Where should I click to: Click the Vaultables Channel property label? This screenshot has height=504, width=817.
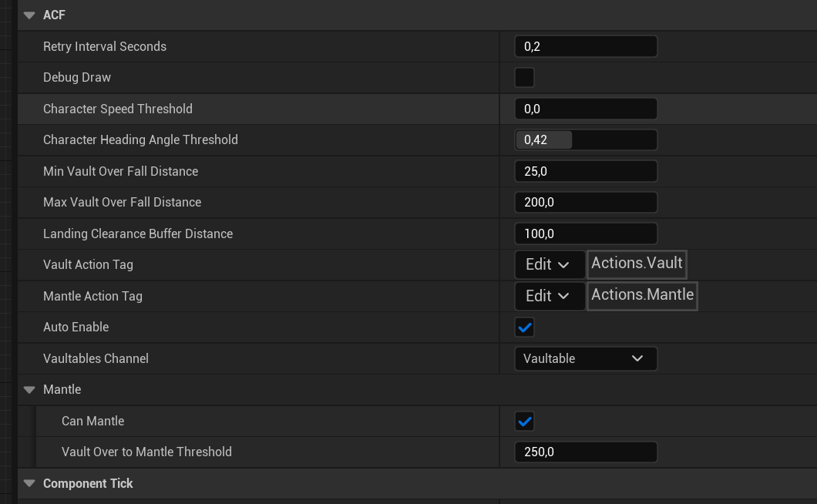click(x=96, y=358)
